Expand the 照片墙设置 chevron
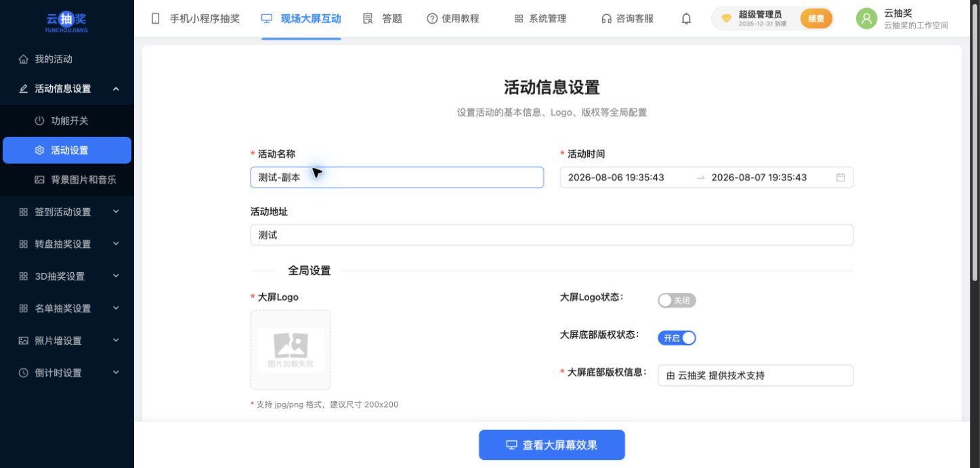The height and width of the screenshot is (468, 980). [116, 341]
